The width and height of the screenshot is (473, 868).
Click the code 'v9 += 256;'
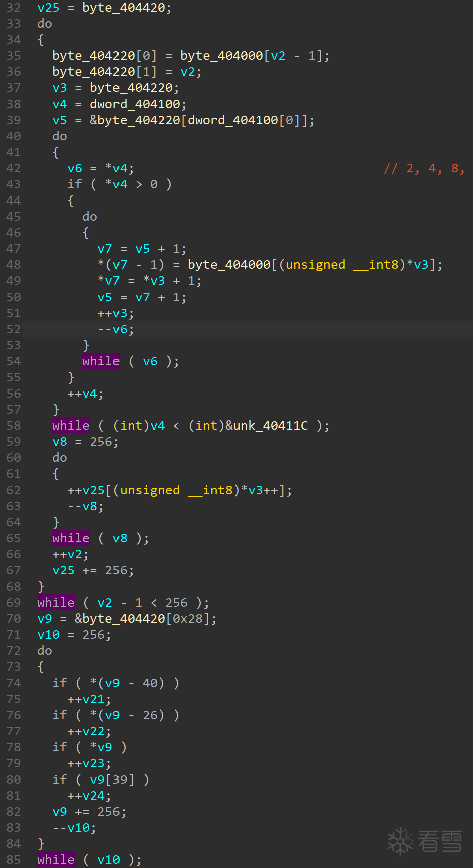tap(89, 812)
